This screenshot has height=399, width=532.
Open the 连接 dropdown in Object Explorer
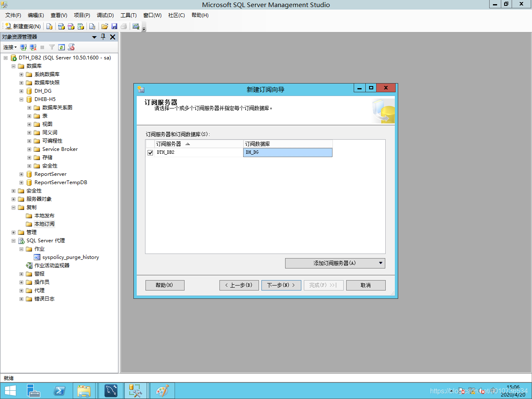(x=10, y=47)
